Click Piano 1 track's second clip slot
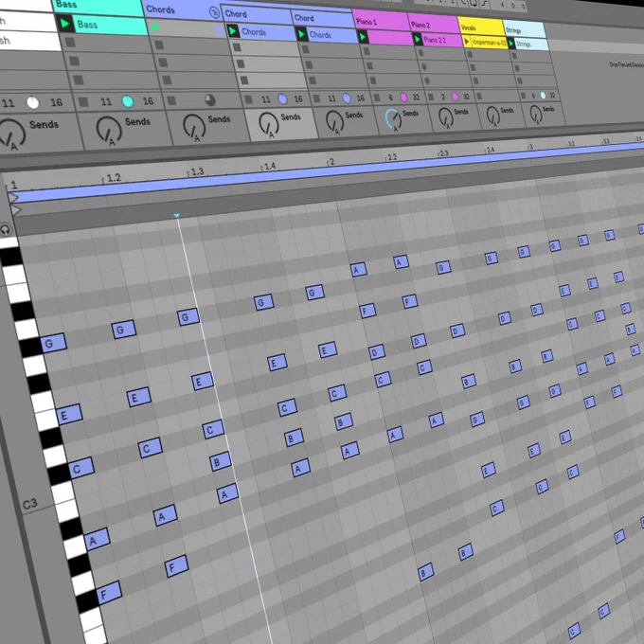This screenshot has height=644, width=644. (387, 52)
